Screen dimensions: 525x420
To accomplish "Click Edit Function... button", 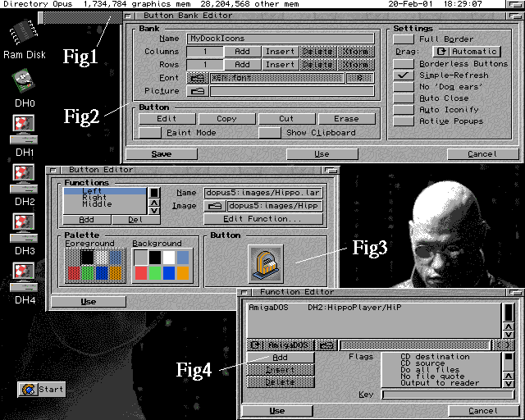I will 262,219.
